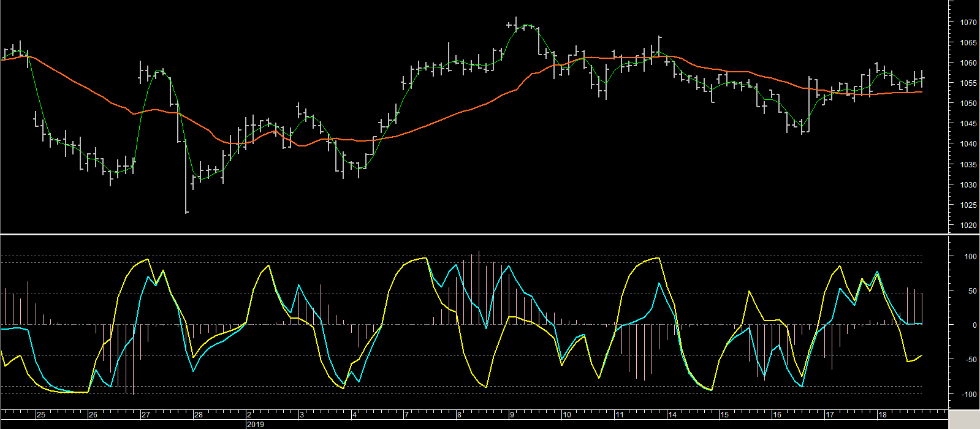
Task: Click date label 16 on time axis
Action: (777, 415)
